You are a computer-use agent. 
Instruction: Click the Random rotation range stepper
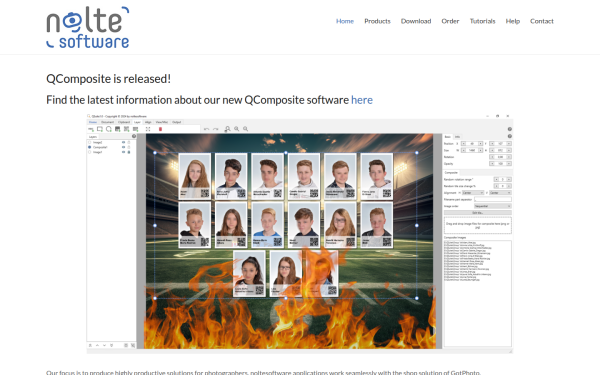click(502, 179)
